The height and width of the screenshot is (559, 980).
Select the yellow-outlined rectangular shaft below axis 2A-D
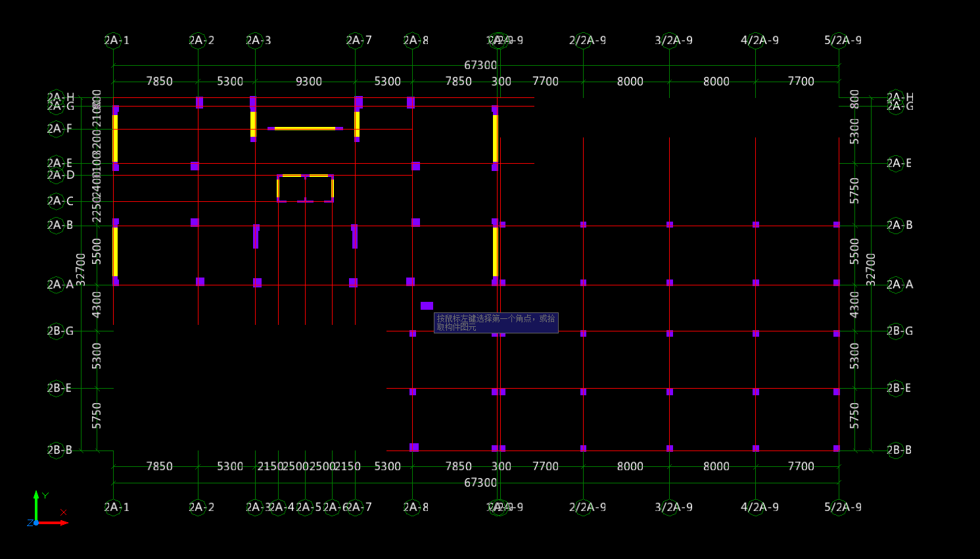(305, 188)
